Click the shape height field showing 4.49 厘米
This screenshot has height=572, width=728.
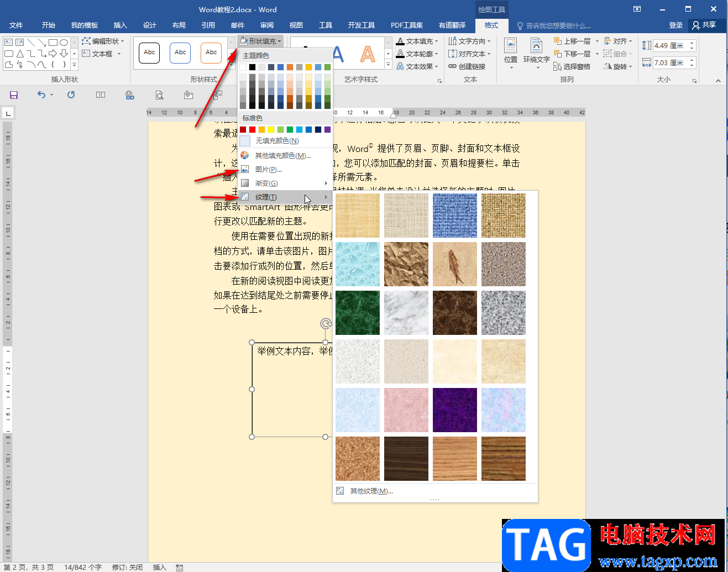coord(671,46)
